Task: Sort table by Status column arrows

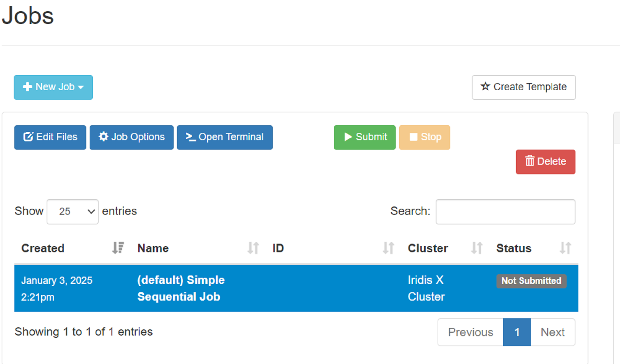Action: 565,248
